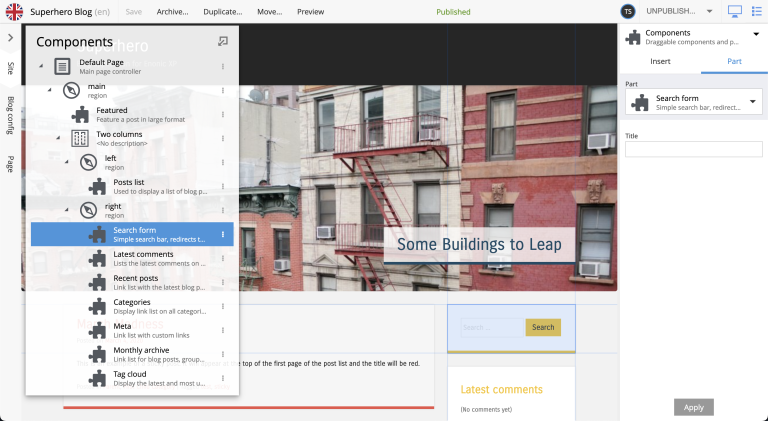Toggle the component list view icon

click(x=757, y=11)
